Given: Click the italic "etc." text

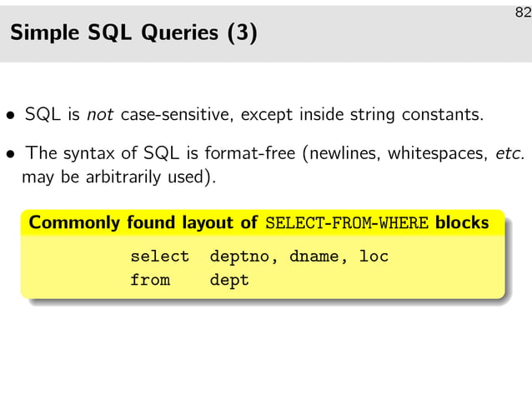Looking at the screenshot, I should coord(506,154).
